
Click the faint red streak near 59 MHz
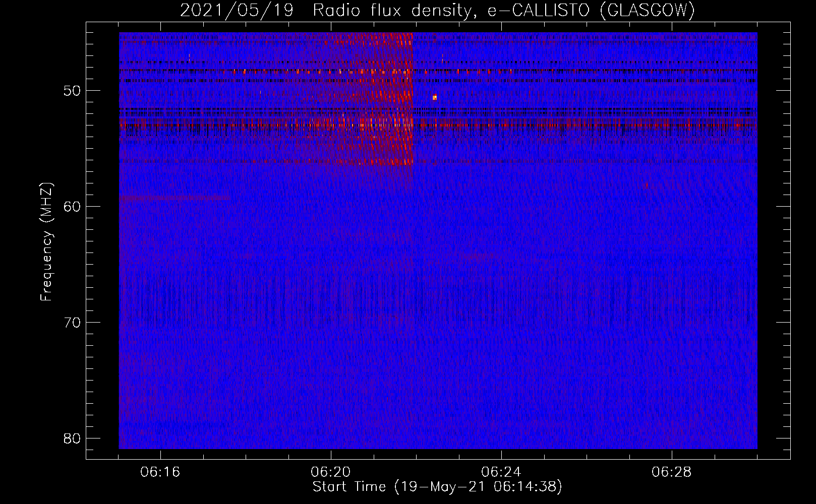click(174, 198)
